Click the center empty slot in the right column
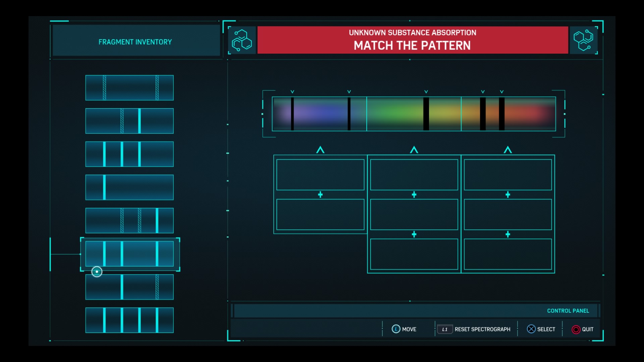Viewport: 644px width, 362px height. pos(508,215)
